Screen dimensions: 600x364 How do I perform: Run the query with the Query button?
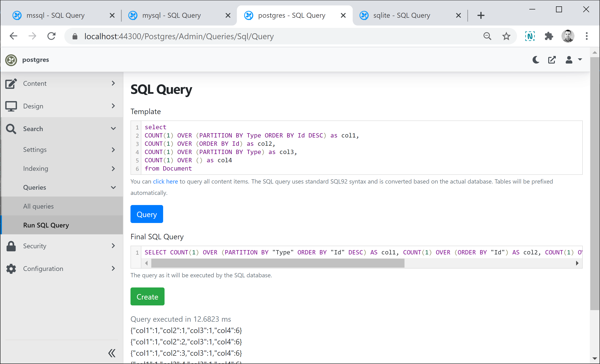pyautogui.click(x=147, y=214)
